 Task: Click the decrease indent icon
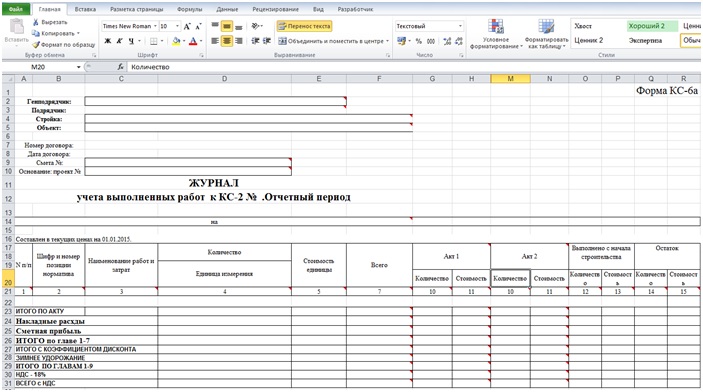(x=255, y=41)
